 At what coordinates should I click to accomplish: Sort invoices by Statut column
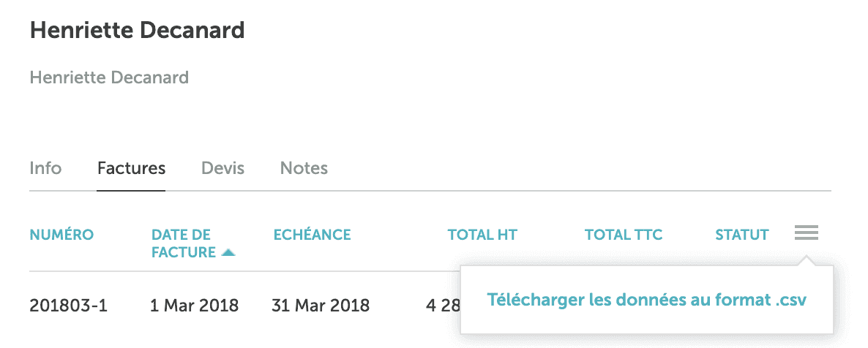tap(741, 235)
